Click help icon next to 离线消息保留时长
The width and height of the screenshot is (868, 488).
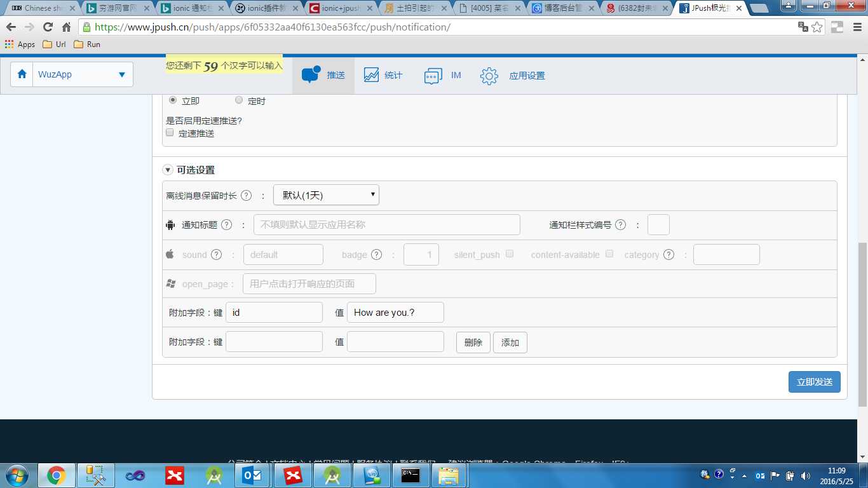click(246, 195)
